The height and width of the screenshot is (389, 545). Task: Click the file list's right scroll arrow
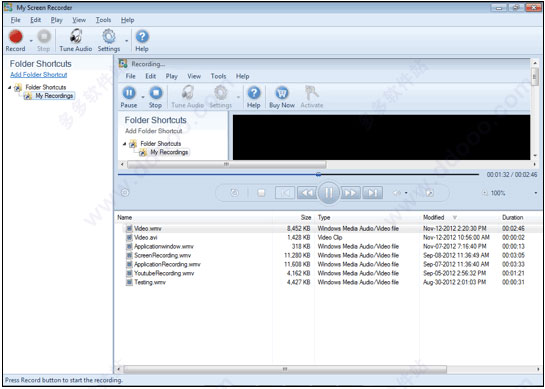tap(538, 369)
